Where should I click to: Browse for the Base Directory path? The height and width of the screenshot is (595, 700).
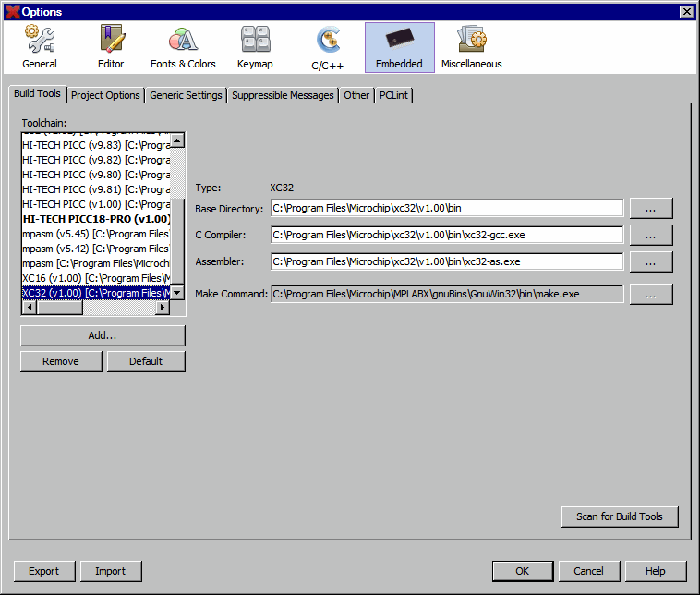click(651, 208)
